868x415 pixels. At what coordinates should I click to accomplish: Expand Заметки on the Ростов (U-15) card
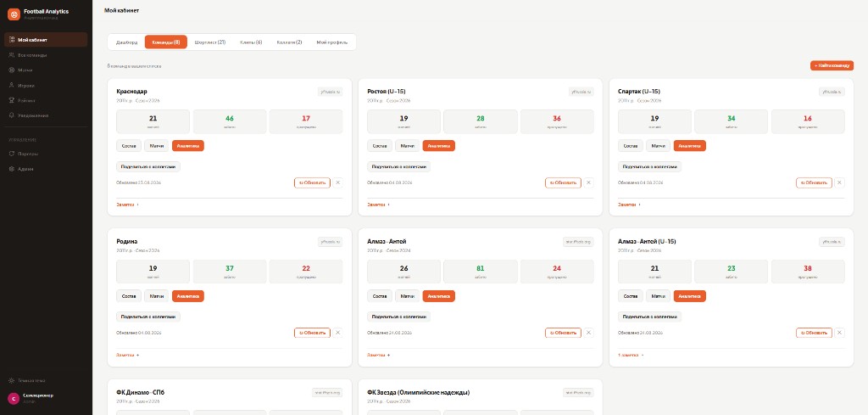click(378, 205)
